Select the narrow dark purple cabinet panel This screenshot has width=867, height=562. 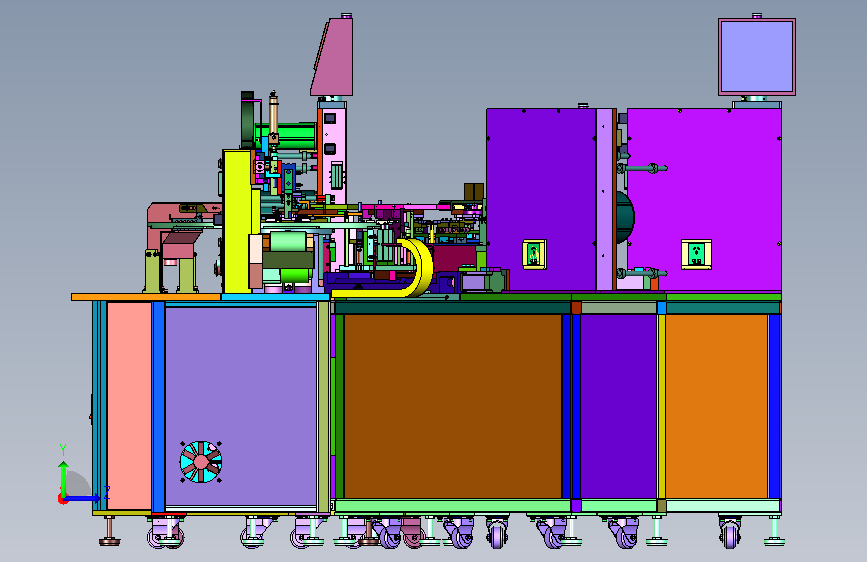[618, 406]
